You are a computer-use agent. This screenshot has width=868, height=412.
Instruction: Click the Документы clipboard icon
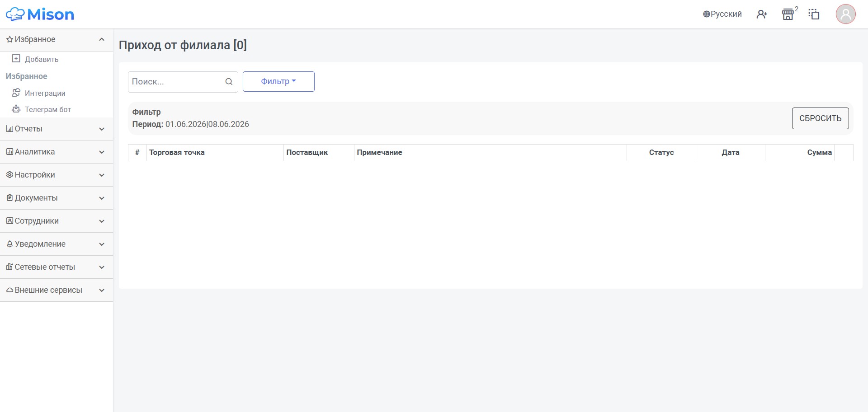point(9,198)
